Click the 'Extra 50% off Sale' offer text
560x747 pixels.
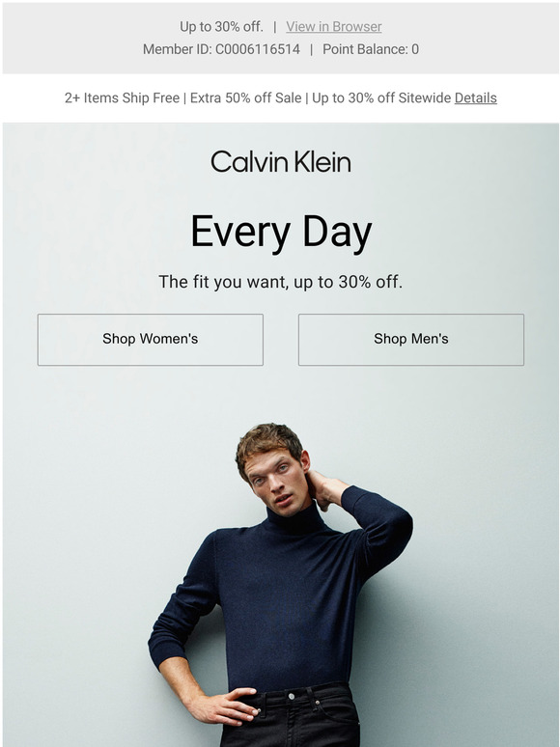[246, 97]
